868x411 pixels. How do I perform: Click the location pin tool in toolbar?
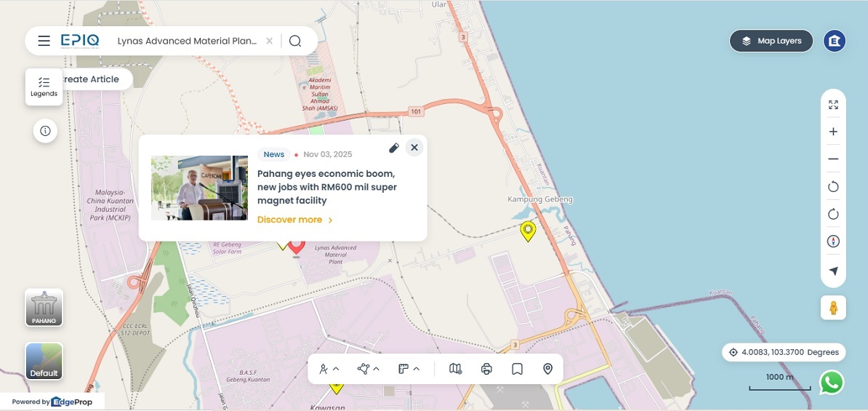pyautogui.click(x=548, y=369)
